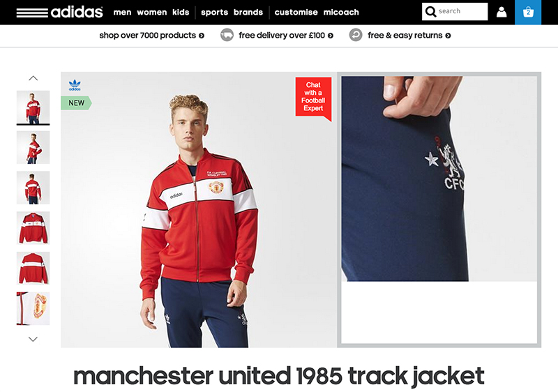Open the men menu
558x392 pixels.
(x=123, y=13)
